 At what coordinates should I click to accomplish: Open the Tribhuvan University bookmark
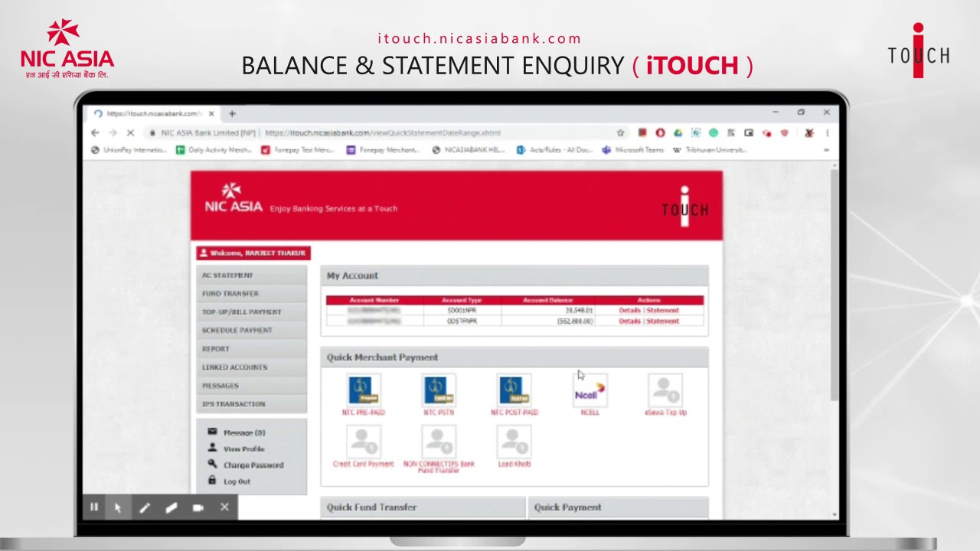[710, 150]
